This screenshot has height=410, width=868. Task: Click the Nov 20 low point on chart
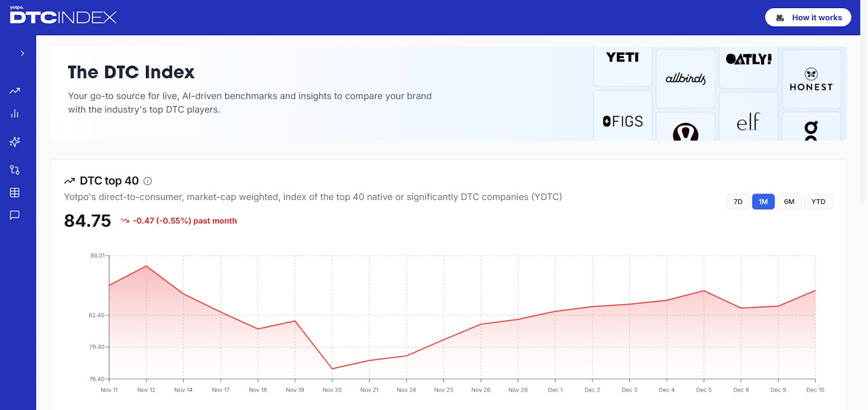tap(332, 369)
